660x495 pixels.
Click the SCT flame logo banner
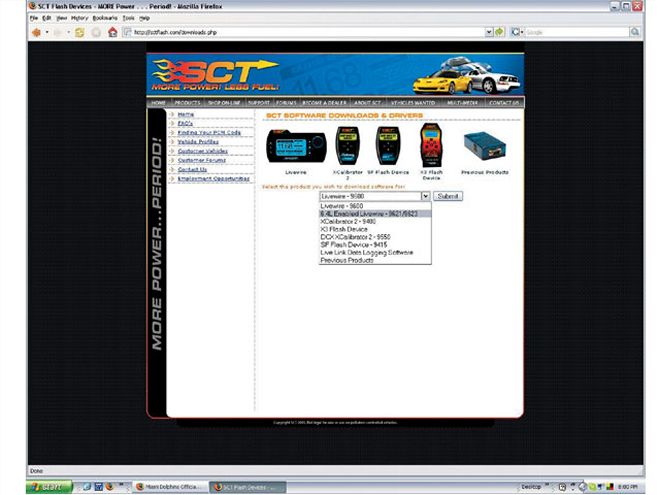215,75
